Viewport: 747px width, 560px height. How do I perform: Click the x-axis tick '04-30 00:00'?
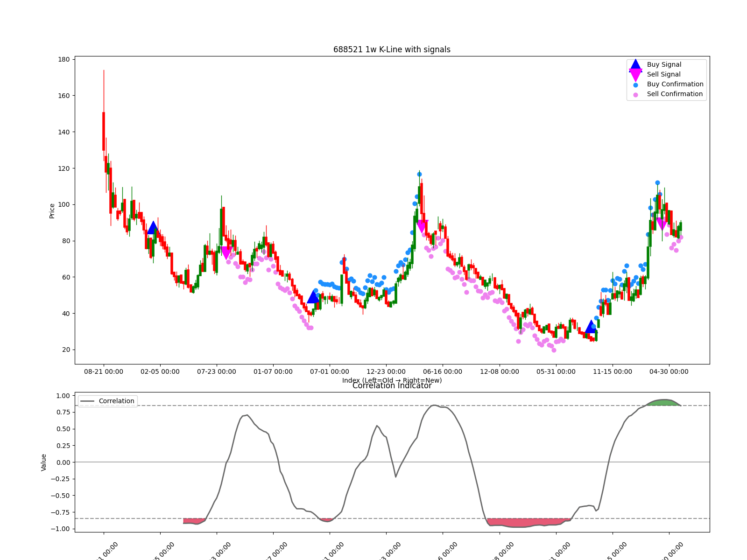pos(669,372)
